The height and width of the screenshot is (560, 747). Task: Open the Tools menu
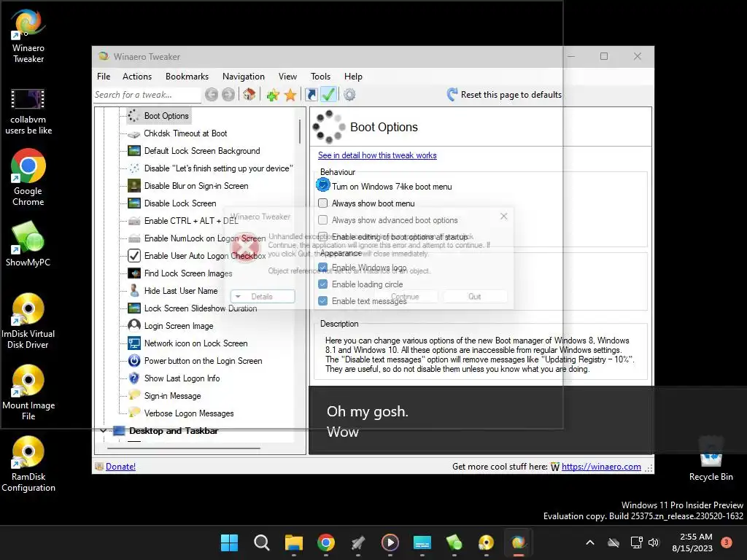320,77
